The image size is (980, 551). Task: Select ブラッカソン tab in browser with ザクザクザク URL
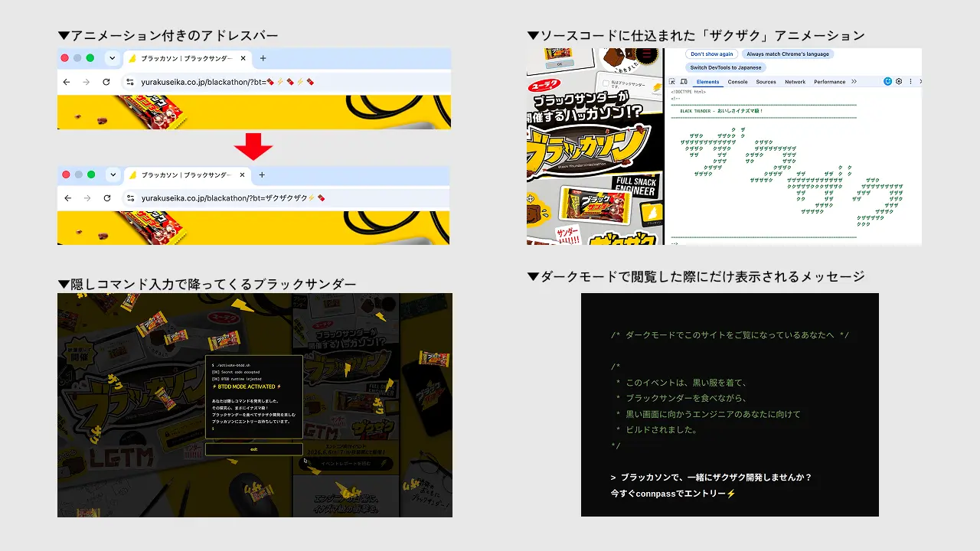click(187, 174)
